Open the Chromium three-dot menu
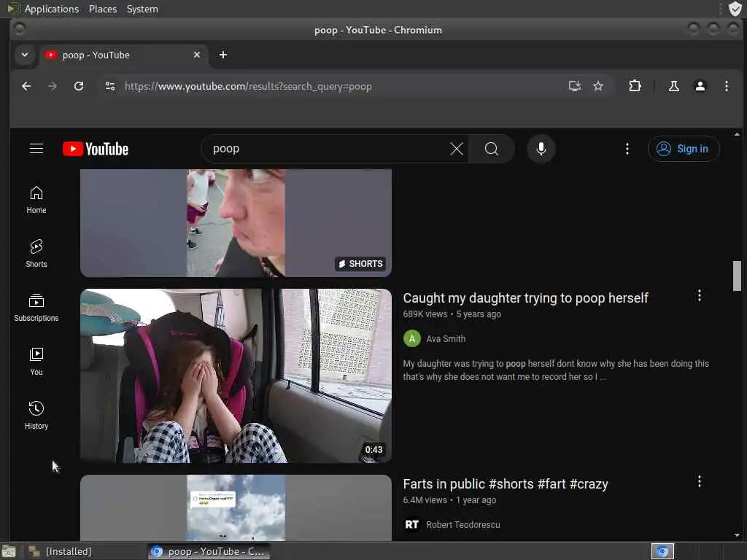Image resolution: width=747 pixels, height=560 pixels. [726, 86]
